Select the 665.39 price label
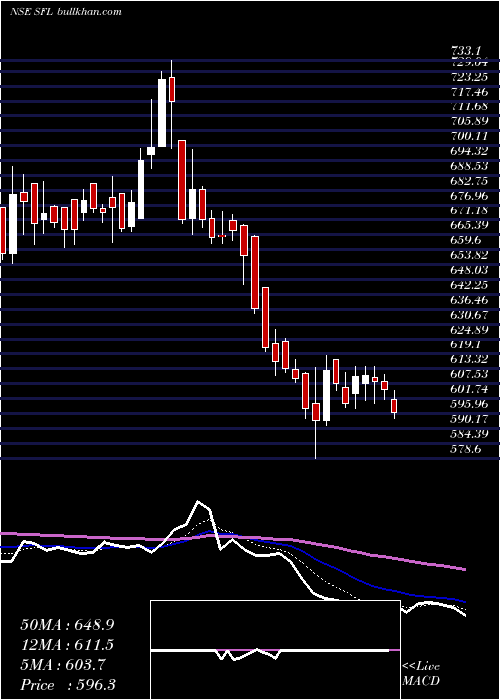The height and width of the screenshot is (700, 500). 468,225
